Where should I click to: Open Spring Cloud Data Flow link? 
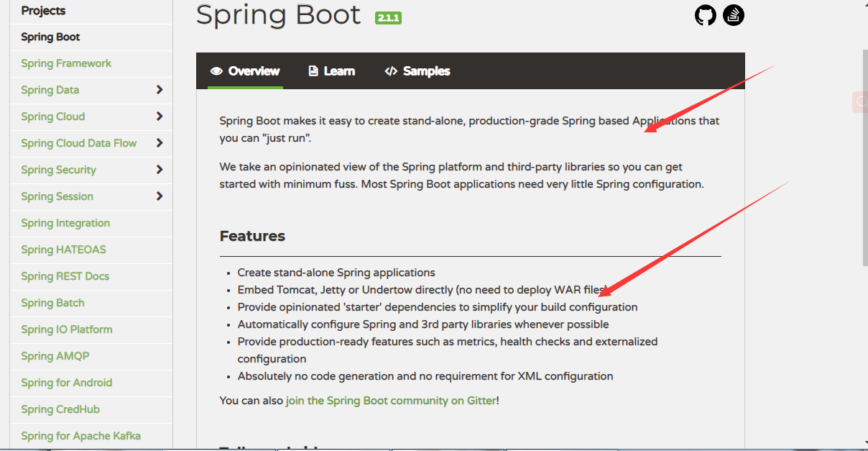pyautogui.click(x=79, y=143)
